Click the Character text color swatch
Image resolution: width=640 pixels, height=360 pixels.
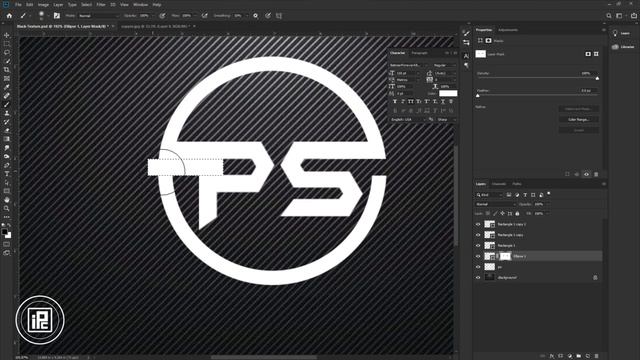point(448,93)
